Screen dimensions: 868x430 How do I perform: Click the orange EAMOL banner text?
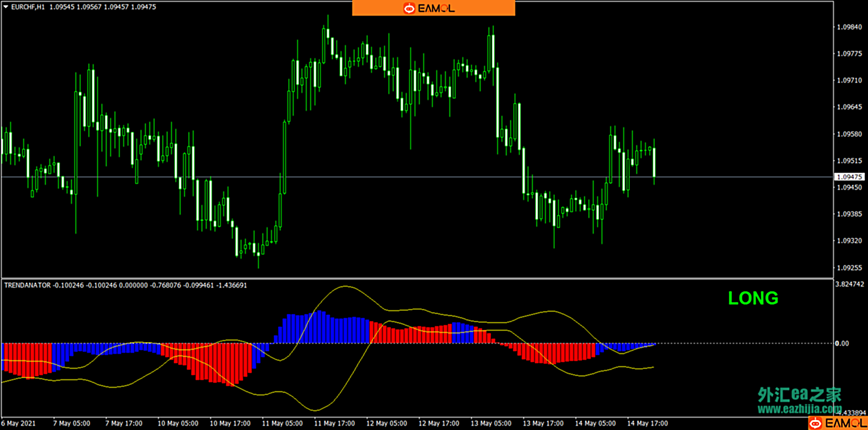pos(436,8)
